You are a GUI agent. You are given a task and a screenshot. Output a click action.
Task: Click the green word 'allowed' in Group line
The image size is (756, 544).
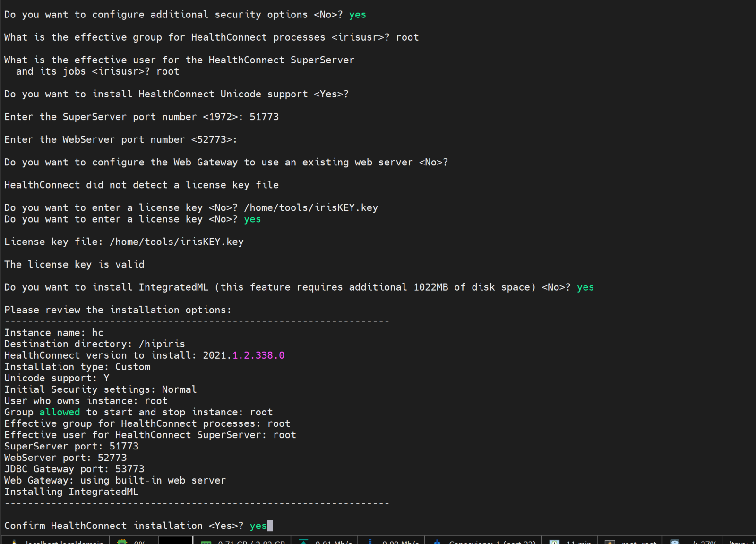(60, 412)
